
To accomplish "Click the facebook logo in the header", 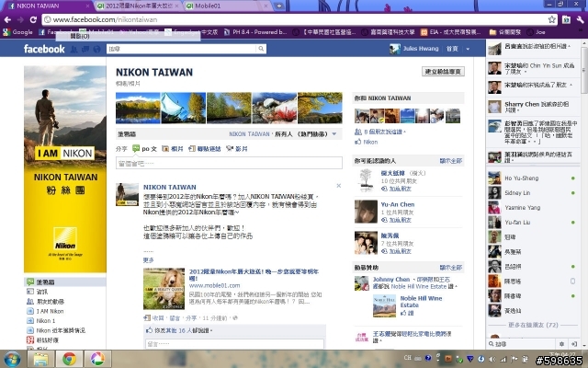I will (x=44, y=49).
